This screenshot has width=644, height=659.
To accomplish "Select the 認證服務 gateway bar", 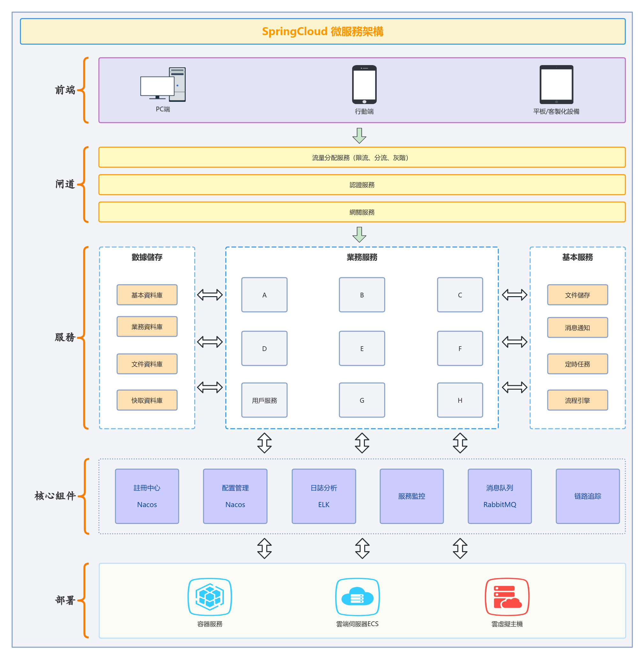I will pyautogui.click(x=362, y=185).
